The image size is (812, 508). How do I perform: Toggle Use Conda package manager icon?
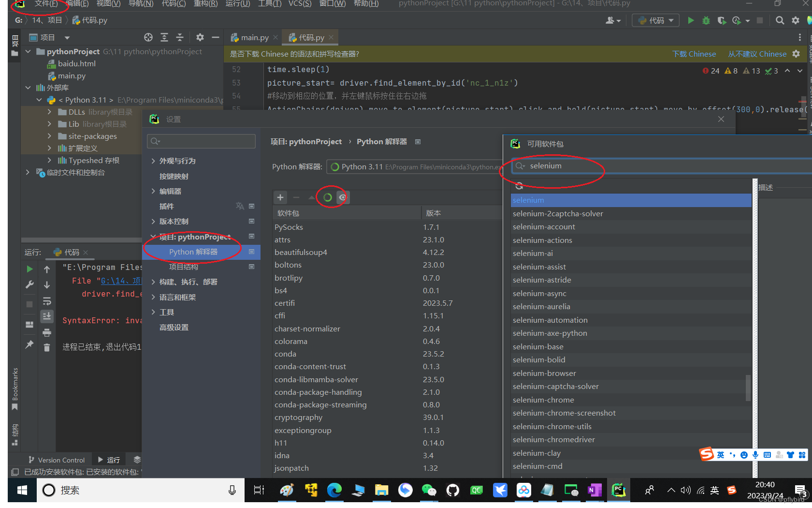tap(327, 197)
